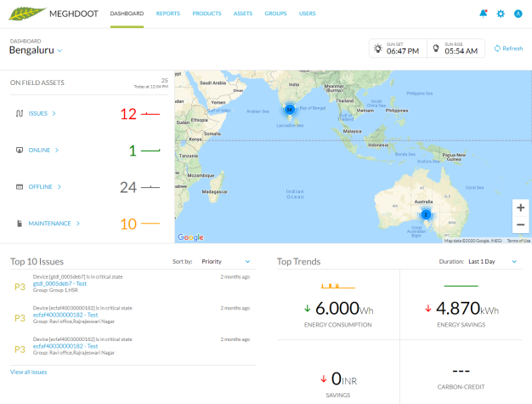
Task: Click the notifications bell icon
Action: tap(484, 14)
